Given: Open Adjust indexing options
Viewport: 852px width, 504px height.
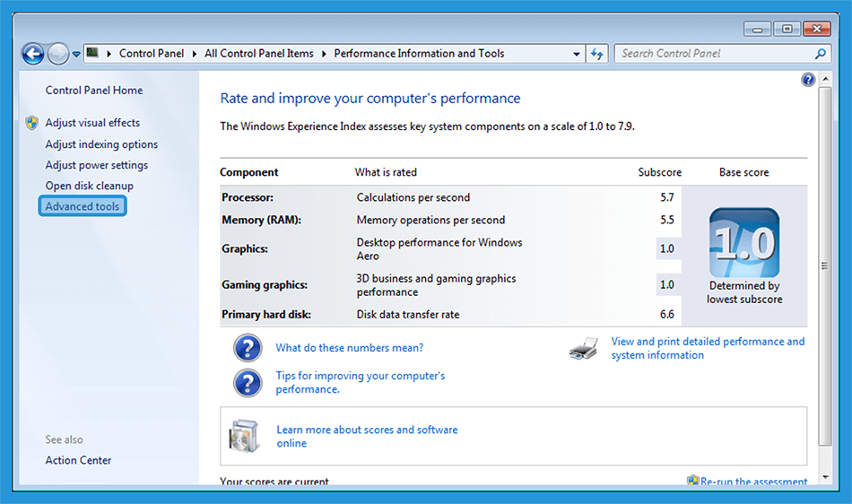Looking at the screenshot, I should 101,143.
